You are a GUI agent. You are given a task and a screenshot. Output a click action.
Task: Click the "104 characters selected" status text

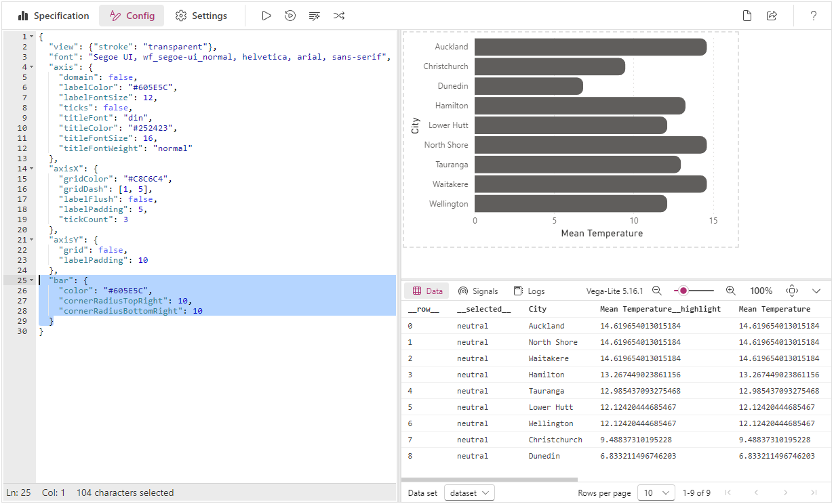(125, 492)
